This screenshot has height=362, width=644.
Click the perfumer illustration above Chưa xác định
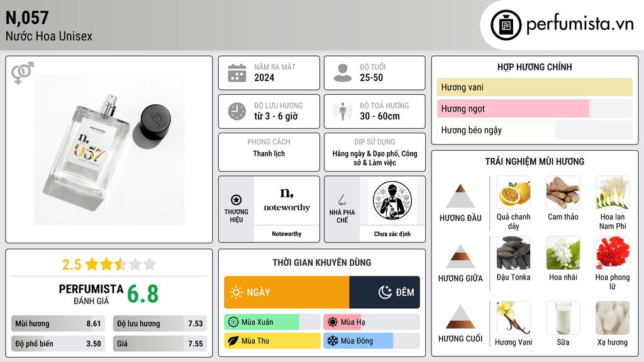point(392,200)
